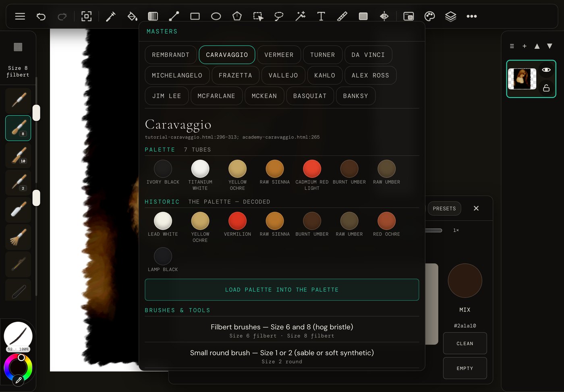Open the color palette panel icon
The width and height of the screenshot is (564, 392).
coord(429,16)
